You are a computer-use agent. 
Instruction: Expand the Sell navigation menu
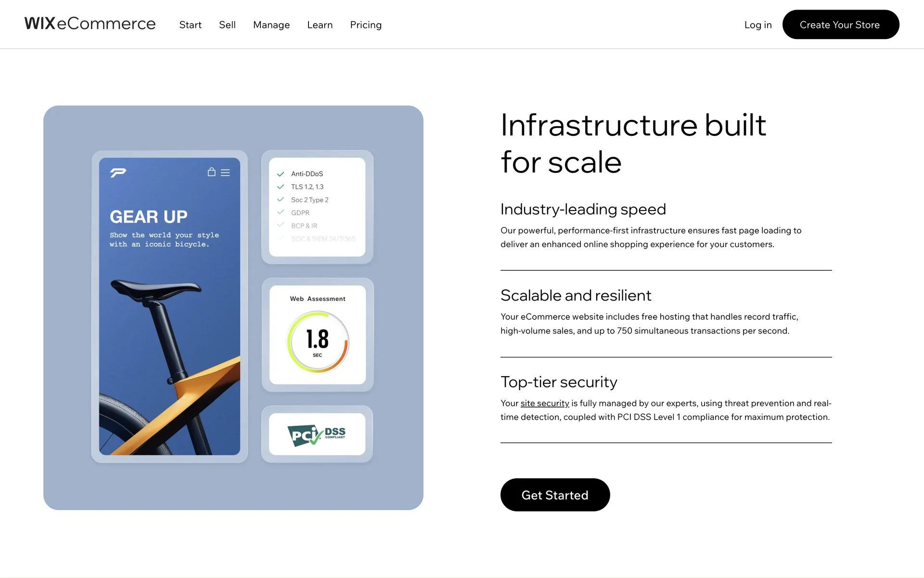coord(227,25)
